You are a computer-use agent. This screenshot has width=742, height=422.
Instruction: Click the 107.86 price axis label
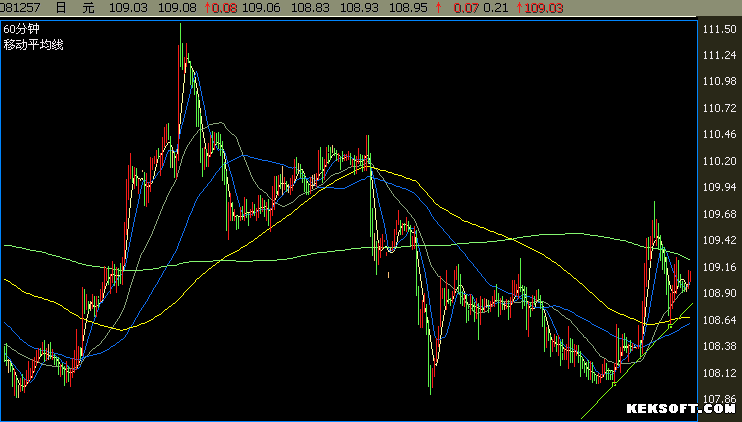719,399
